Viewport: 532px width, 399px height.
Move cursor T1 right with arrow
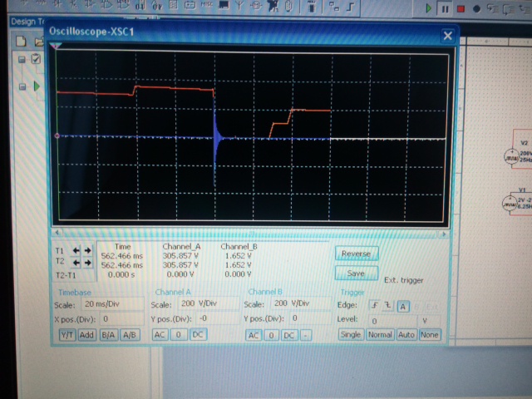pyautogui.click(x=87, y=250)
